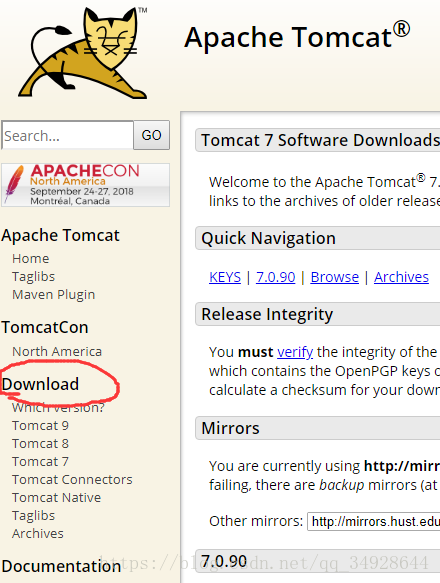Go to TomcatCon North America link
This screenshot has height=583, width=440.
[57, 351]
